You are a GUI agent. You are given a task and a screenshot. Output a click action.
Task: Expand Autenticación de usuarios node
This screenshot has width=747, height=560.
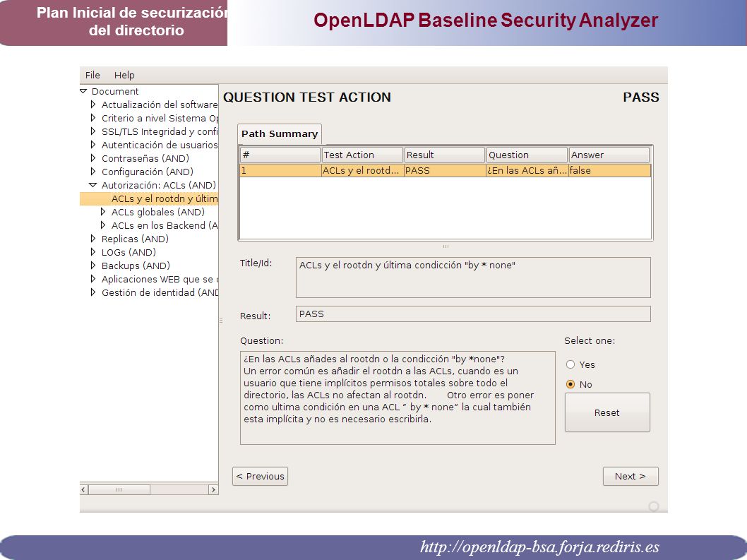point(93,144)
